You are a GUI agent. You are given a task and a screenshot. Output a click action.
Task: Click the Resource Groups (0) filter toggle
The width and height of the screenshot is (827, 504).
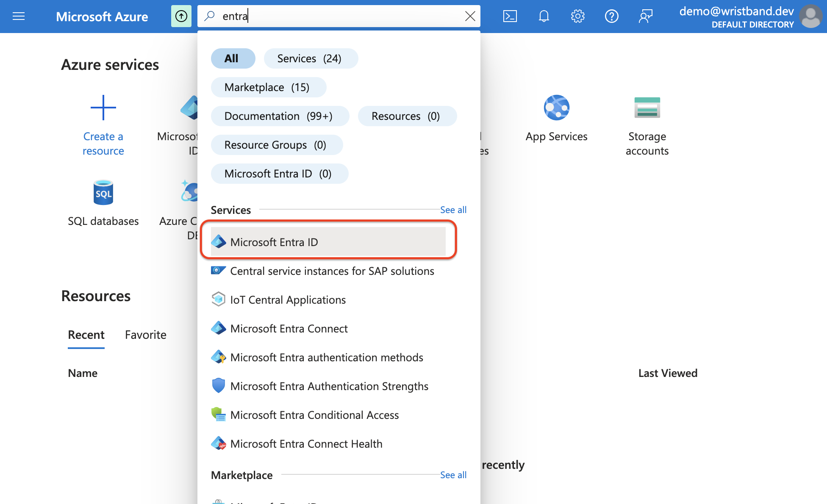276,144
